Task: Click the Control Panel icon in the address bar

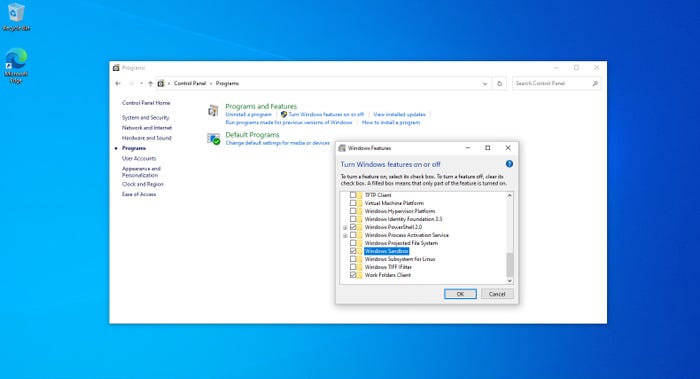Action: (161, 83)
